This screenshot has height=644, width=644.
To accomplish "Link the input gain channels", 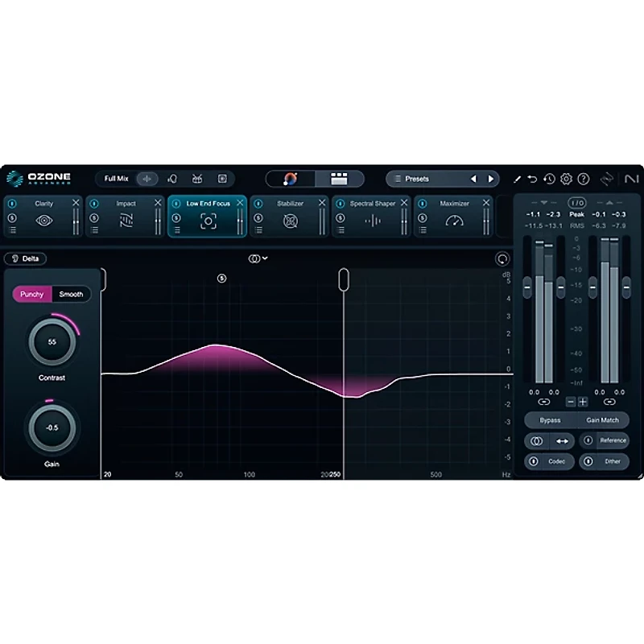I will [544, 402].
